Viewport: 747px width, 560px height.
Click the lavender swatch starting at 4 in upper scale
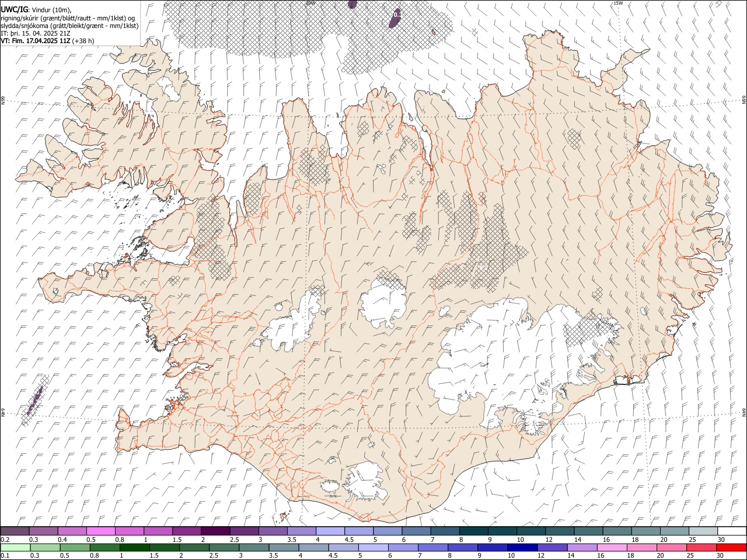(330, 531)
